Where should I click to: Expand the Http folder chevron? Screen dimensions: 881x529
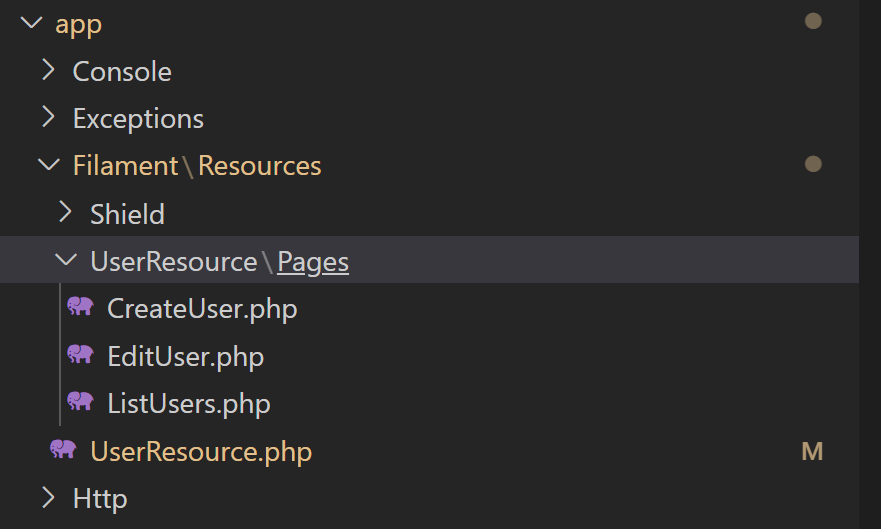click(x=49, y=498)
